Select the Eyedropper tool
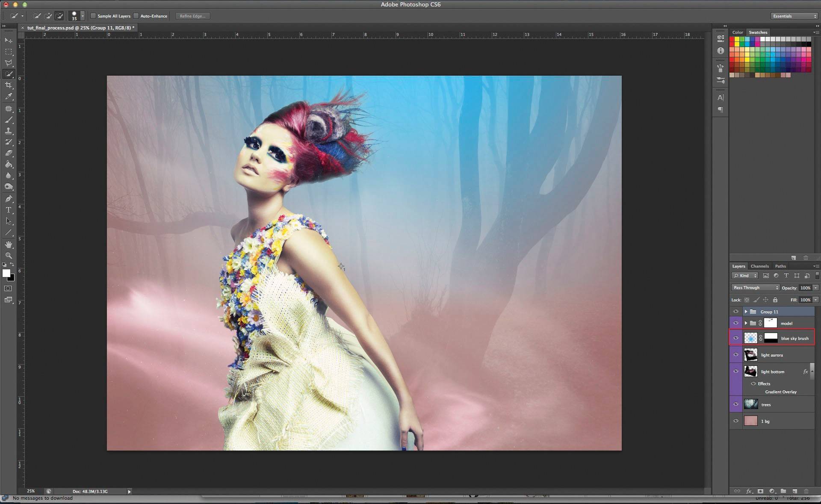The height and width of the screenshot is (504, 821). [9, 97]
